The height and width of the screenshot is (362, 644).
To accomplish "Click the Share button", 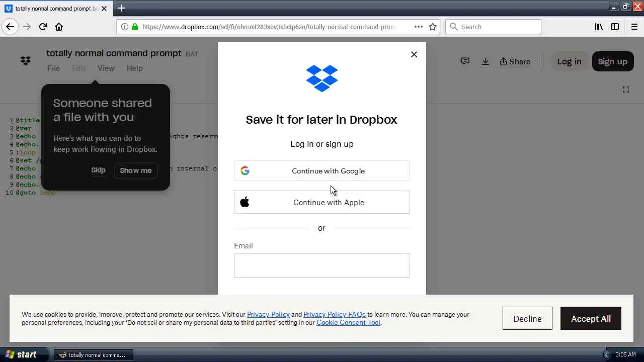I will pos(515,61).
